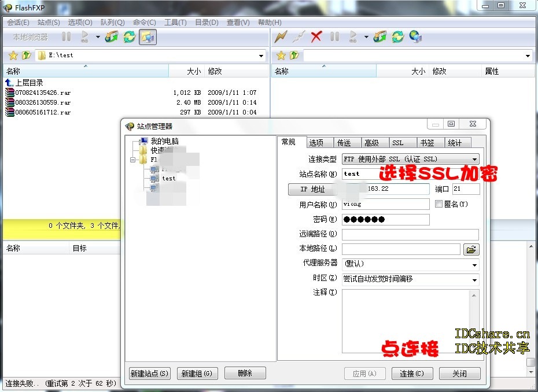This screenshot has width=538, height=392.
Task: Click the 用户名称 input field
Action: click(x=386, y=204)
